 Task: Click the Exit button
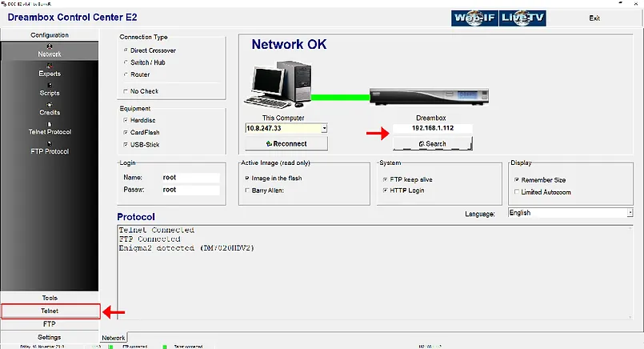[594, 18]
